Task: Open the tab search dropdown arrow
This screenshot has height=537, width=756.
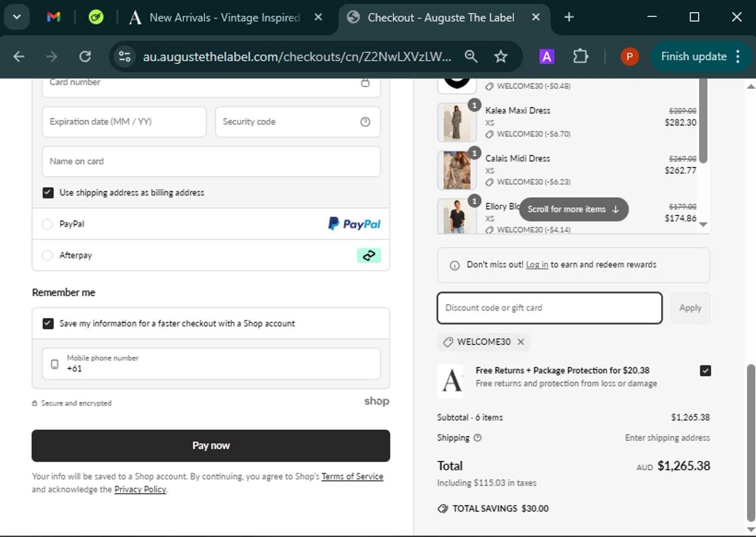Action: tap(17, 17)
